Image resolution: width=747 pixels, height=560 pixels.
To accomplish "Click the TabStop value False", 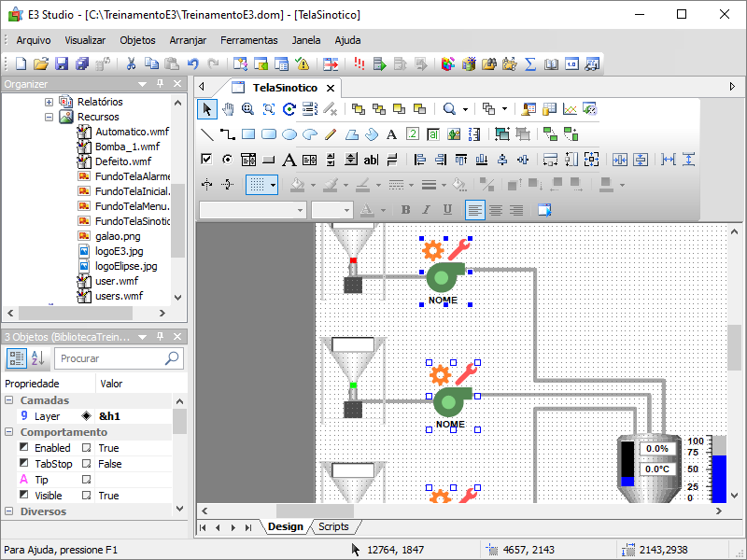I will [110, 464].
